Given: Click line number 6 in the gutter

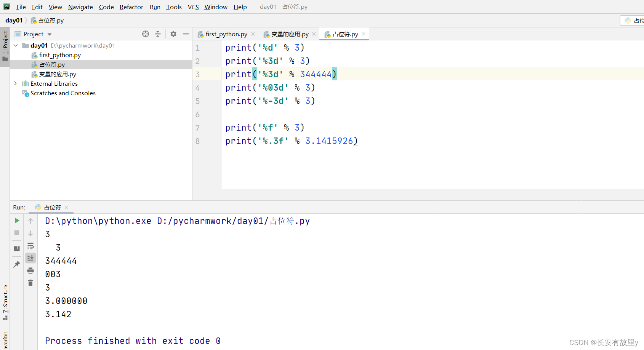Looking at the screenshot, I should pos(197,115).
